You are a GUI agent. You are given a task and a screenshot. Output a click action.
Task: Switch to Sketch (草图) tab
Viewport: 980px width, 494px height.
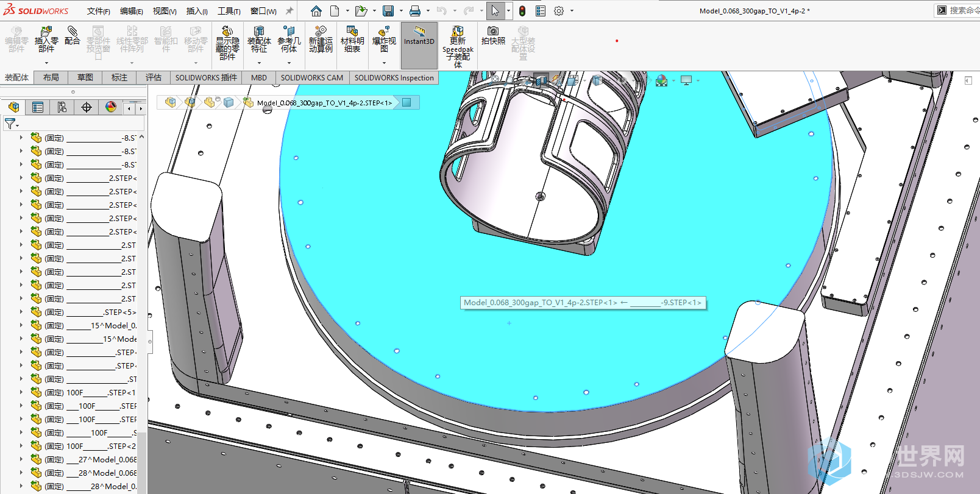coord(85,77)
